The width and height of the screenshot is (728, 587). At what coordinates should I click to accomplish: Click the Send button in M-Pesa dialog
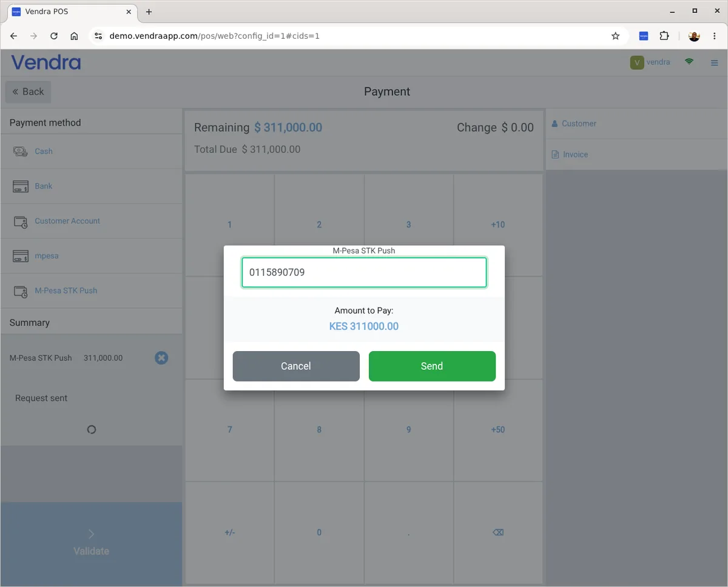click(432, 366)
